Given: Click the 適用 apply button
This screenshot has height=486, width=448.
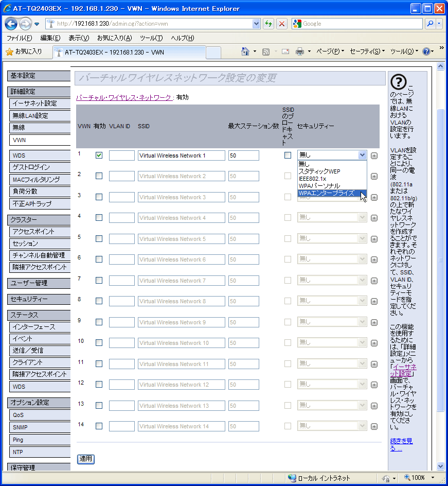Looking at the screenshot, I should pyautogui.click(x=86, y=459).
